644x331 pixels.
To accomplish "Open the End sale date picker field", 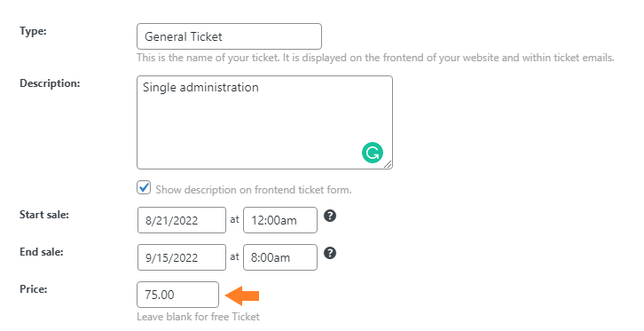I will 182,257.
